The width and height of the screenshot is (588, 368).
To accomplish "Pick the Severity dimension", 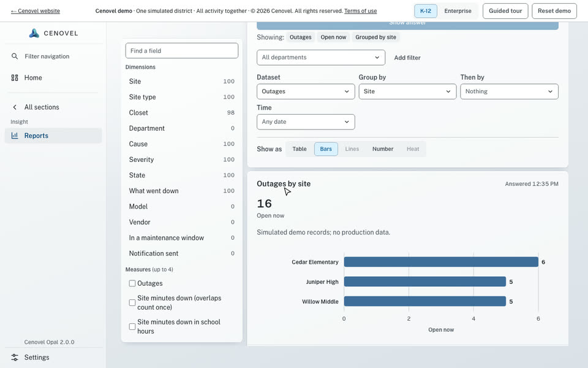I will 182,159.
